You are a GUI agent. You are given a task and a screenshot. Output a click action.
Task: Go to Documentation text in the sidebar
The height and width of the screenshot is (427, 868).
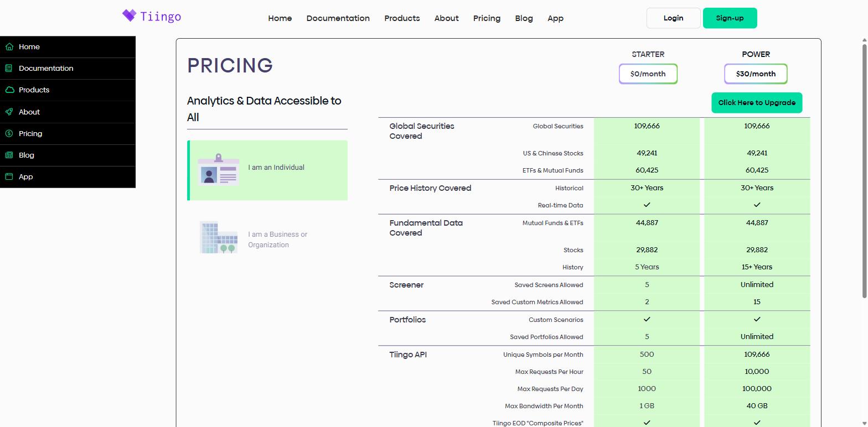coord(46,69)
